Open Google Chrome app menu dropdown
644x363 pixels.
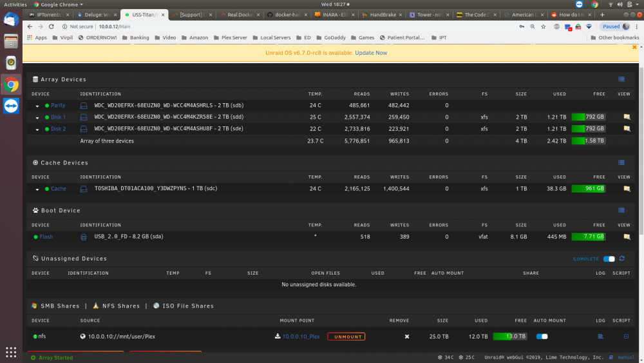59,5
